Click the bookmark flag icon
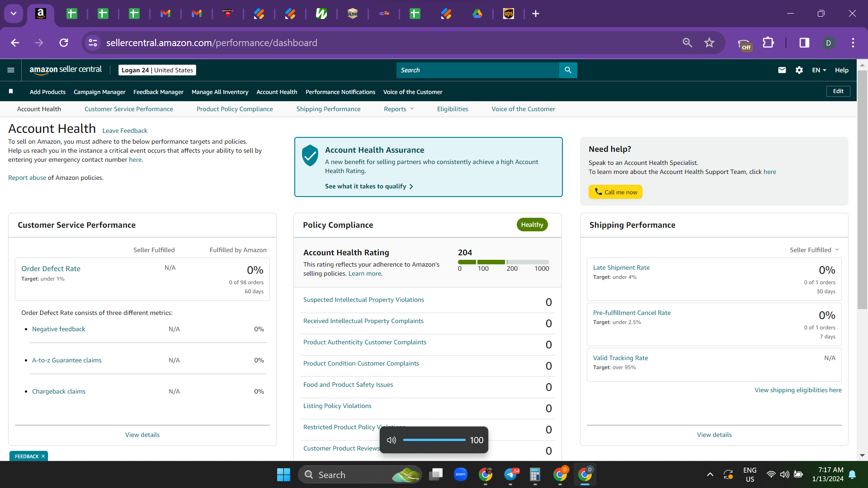 click(11, 92)
